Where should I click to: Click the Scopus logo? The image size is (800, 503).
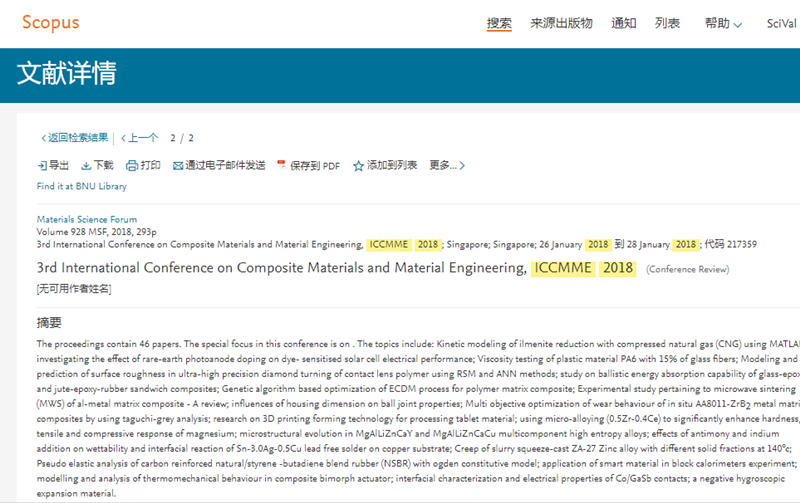51,23
